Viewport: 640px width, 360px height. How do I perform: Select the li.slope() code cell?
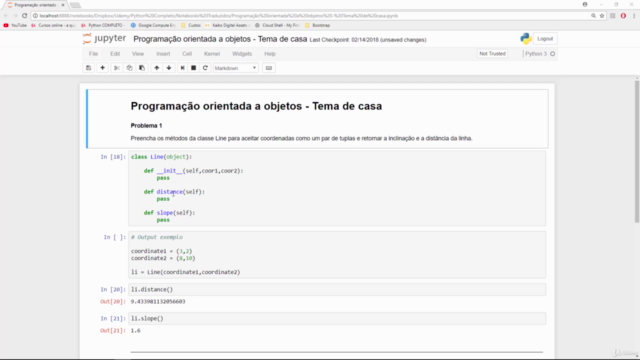337,318
